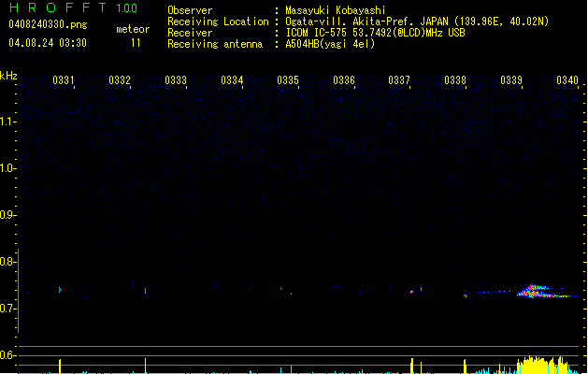Click the kHz axis unit label
The height and width of the screenshot is (374, 588).
[x=8, y=76]
